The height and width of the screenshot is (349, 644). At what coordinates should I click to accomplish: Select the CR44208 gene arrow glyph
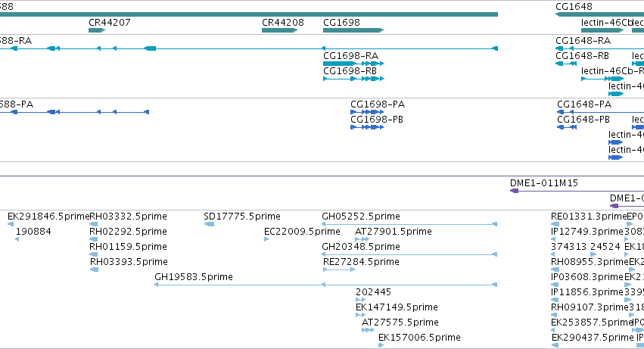[x=280, y=30]
